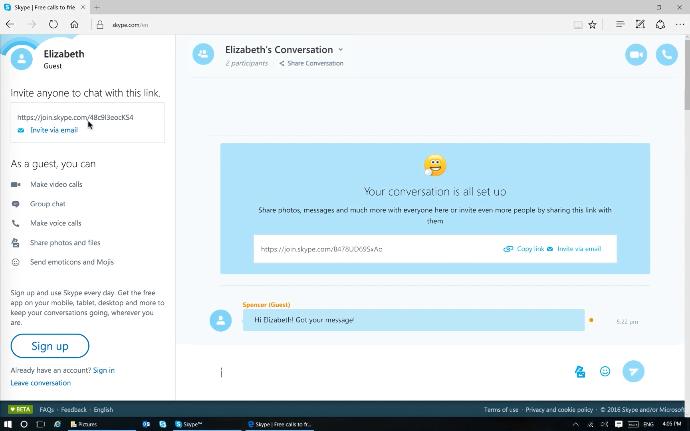Click the BETA badge in the footer

(x=20, y=409)
